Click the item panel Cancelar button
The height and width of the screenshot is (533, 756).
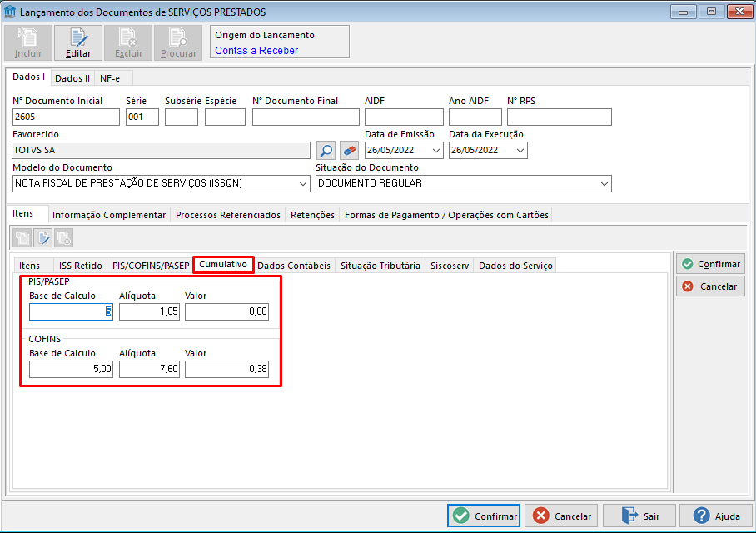click(x=711, y=286)
